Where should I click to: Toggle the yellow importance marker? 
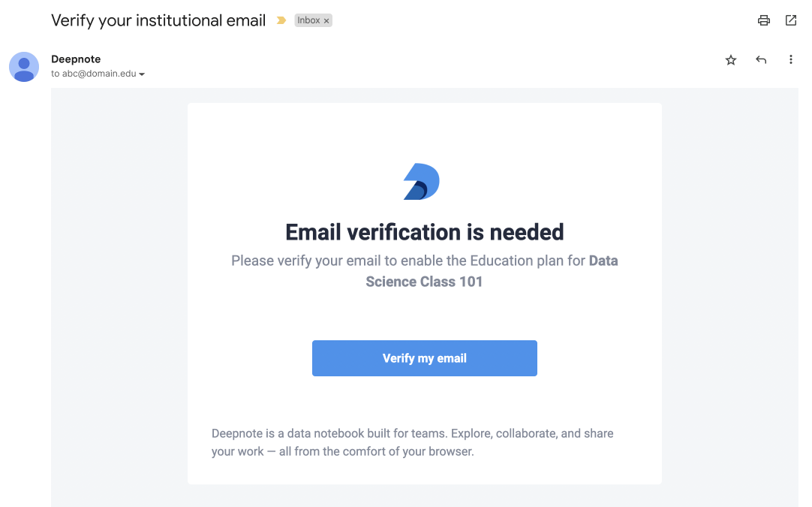pyautogui.click(x=281, y=20)
